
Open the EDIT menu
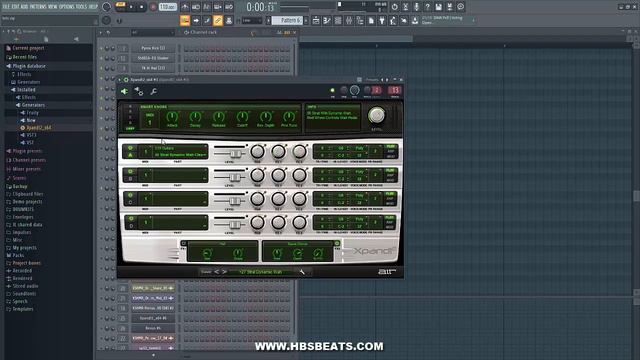pyautogui.click(x=15, y=7)
